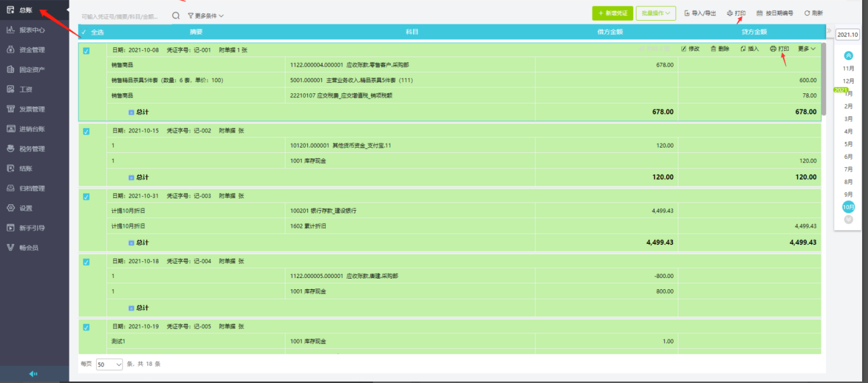Uncheck voucher 记-004 checkbox
Screen dimensions: 868x383
tap(86, 262)
